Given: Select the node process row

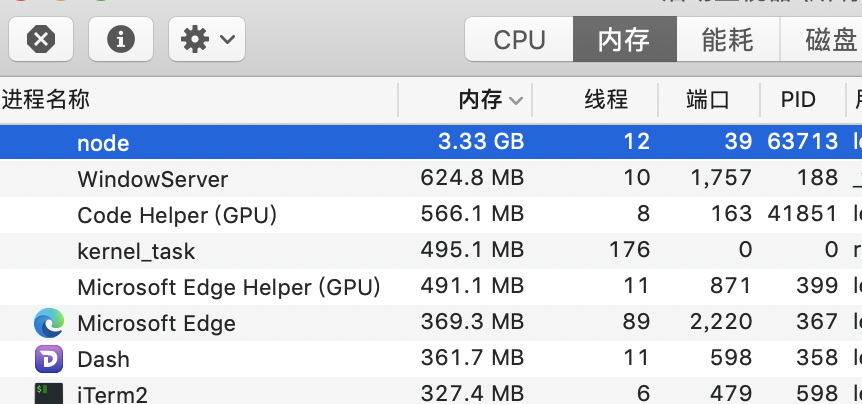Looking at the screenshot, I should pyautogui.click(x=103, y=143).
